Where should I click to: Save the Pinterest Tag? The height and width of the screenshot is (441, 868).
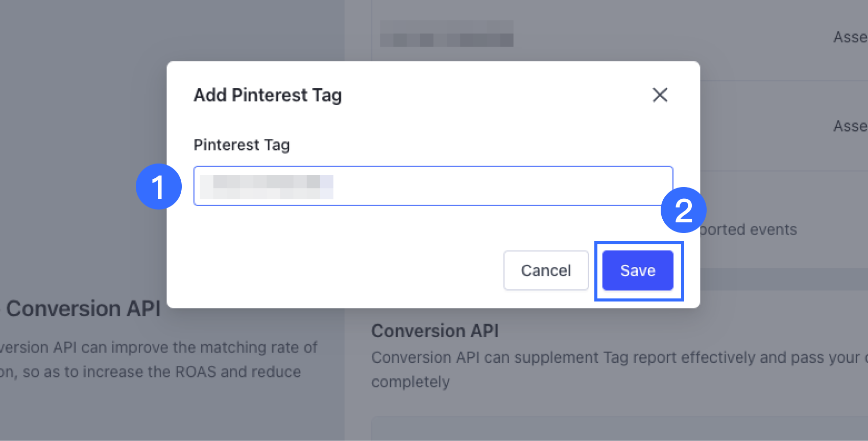click(637, 270)
